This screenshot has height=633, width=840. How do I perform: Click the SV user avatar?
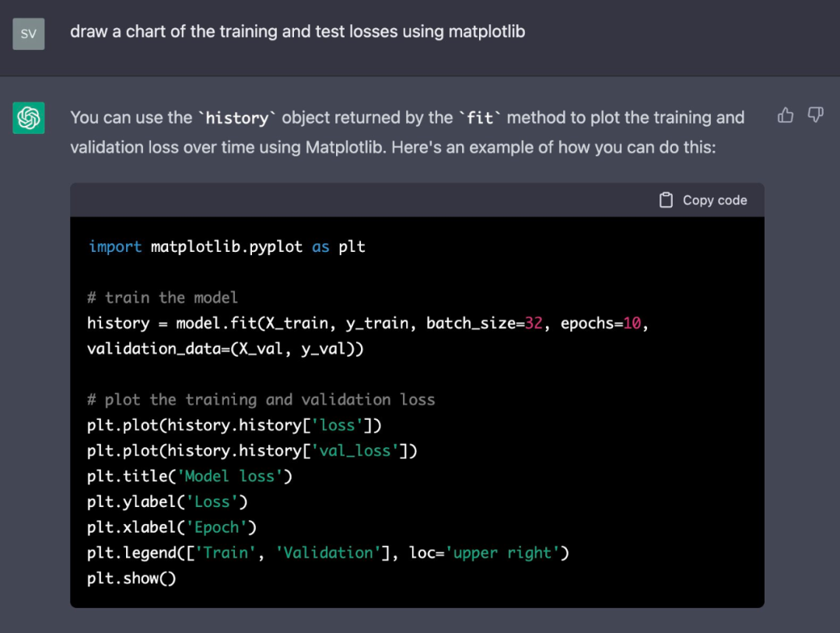29,33
